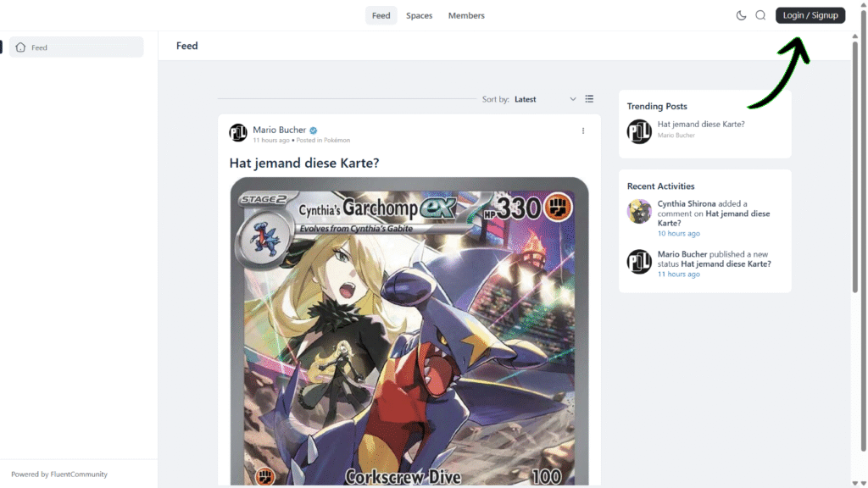Image resolution: width=868 pixels, height=488 pixels.
Task: Click the Mario Bucher author name under trending post
Action: [x=676, y=136]
